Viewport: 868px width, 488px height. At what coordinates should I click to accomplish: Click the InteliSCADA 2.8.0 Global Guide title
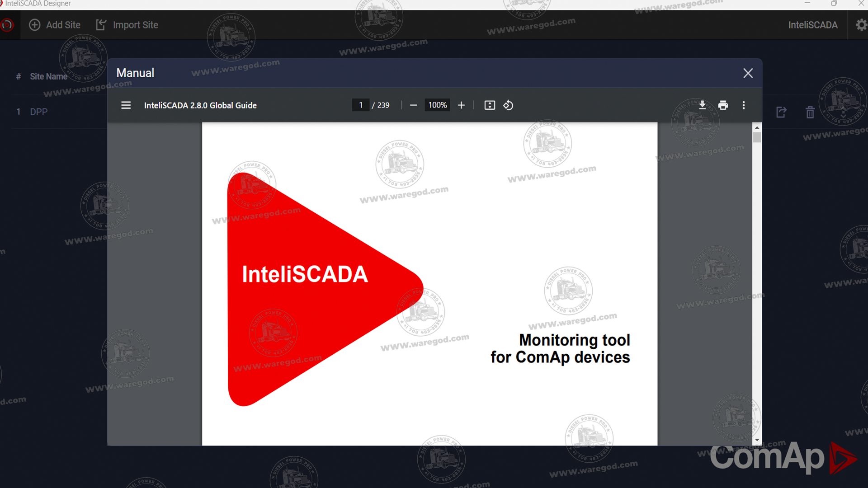[x=200, y=105]
